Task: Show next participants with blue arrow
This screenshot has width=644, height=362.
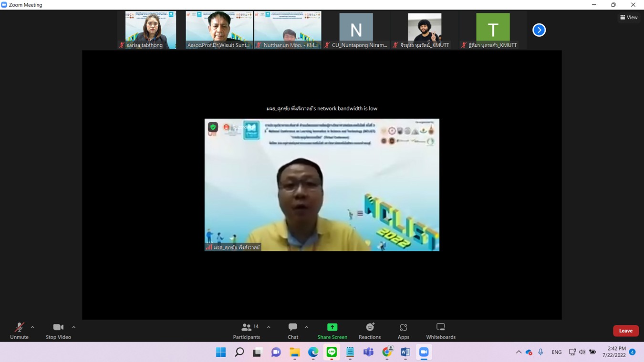Action: tap(539, 30)
